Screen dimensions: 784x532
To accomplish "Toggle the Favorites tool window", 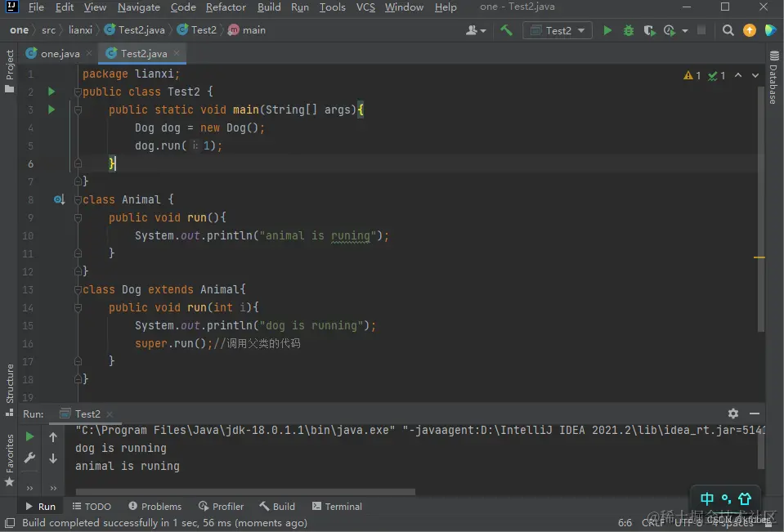I will coord(10,460).
